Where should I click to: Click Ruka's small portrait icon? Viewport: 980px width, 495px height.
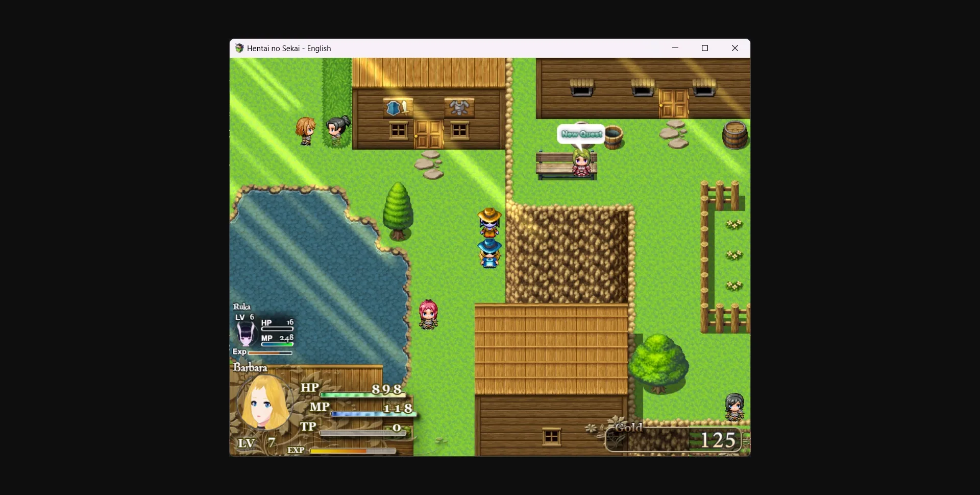coord(246,334)
